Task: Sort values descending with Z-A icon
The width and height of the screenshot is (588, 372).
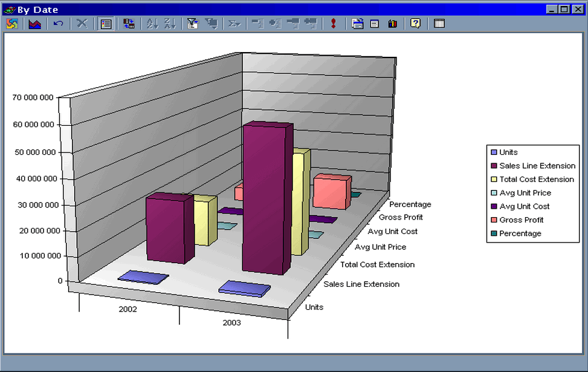Action: pyautogui.click(x=170, y=23)
